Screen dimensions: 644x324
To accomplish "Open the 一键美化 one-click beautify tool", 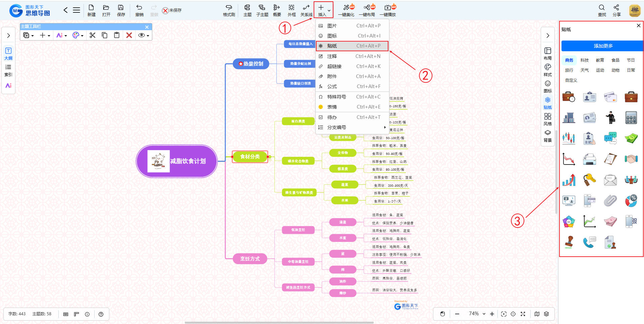I will pos(346,10).
